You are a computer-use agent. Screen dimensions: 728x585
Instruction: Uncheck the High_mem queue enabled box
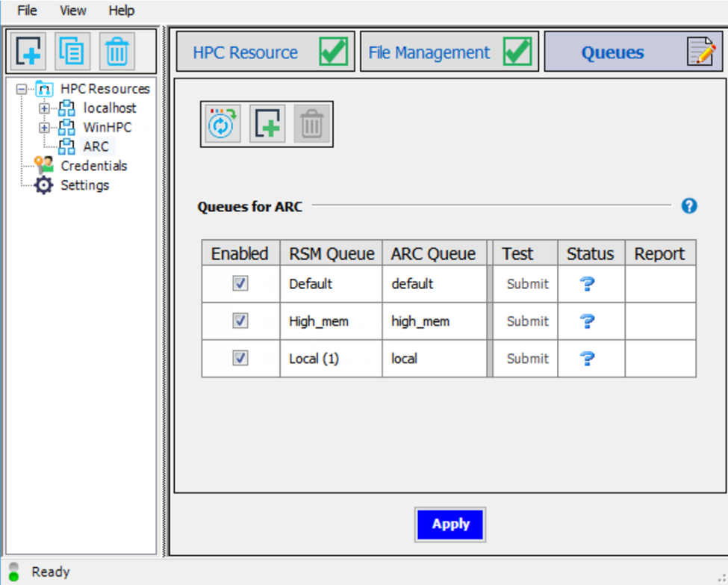click(x=240, y=321)
